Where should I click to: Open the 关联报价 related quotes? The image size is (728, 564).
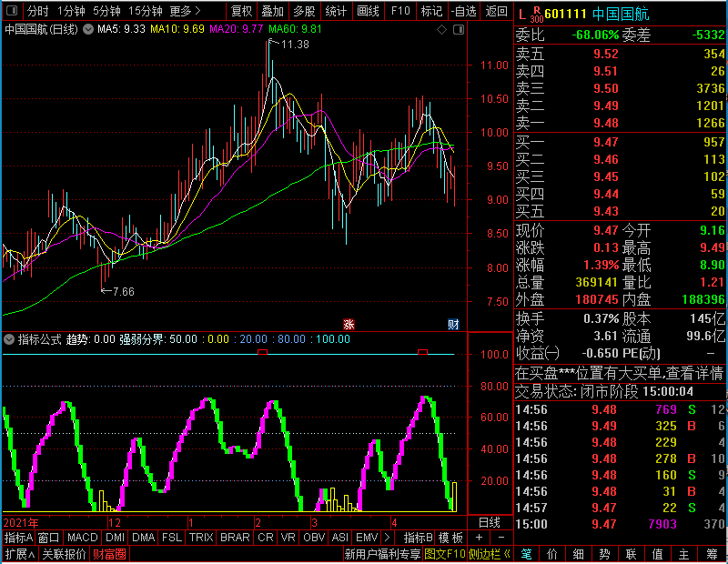64,554
